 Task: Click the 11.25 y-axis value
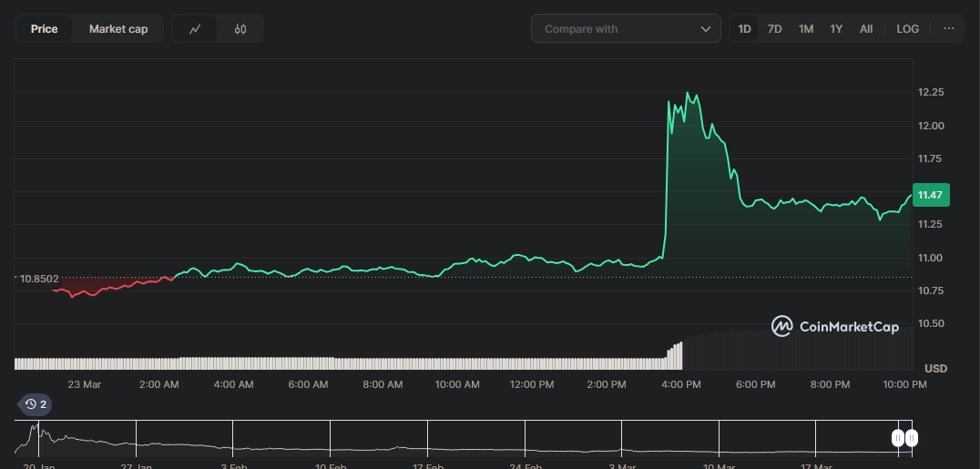pyautogui.click(x=931, y=224)
